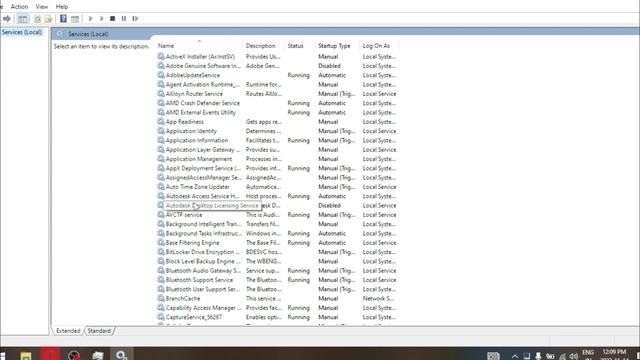The width and height of the screenshot is (640, 360).
Task: Select the Adobe Genuine Software service name
Action: (x=203, y=66)
